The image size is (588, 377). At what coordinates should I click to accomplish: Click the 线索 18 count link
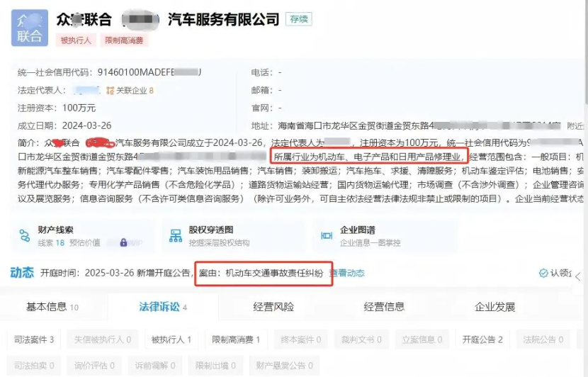click(52, 242)
